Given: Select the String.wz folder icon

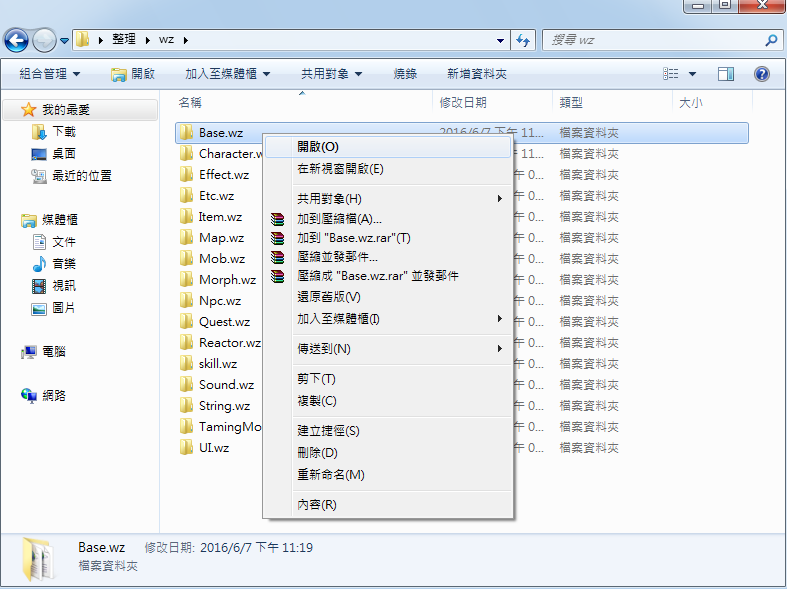Looking at the screenshot, I should 186,405.
